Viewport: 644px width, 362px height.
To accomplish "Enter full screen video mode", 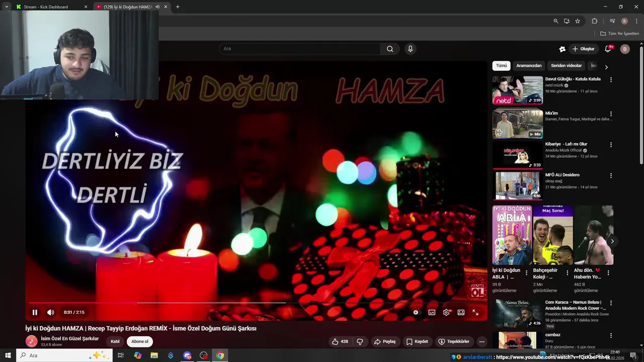I will tap(475, 312).
